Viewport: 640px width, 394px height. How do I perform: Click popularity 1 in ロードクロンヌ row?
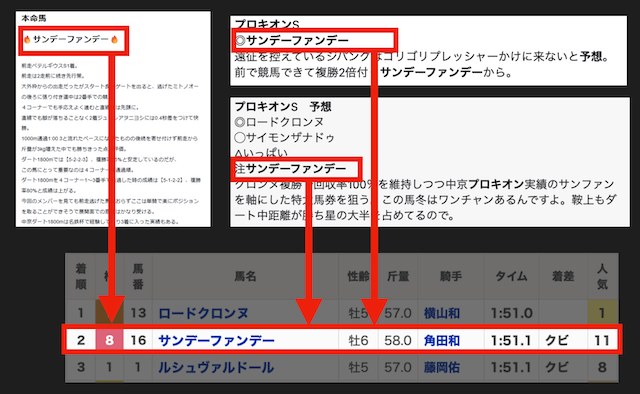click(x=602, y=313)
